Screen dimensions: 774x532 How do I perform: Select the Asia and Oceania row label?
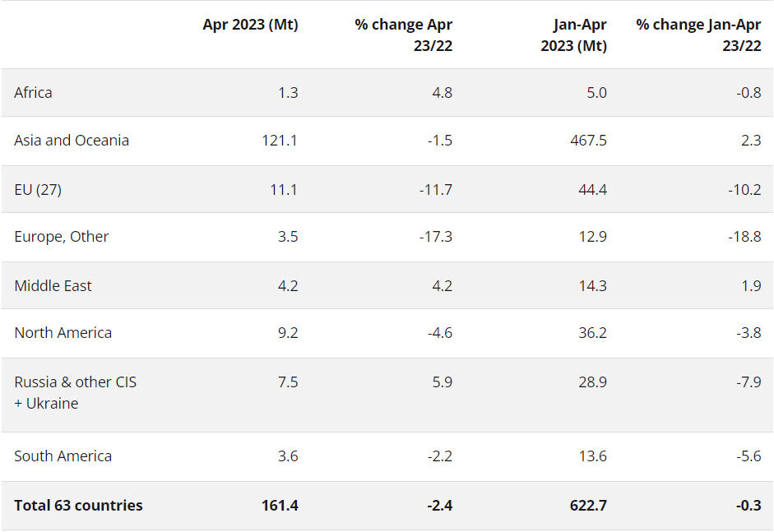(72, 141)
